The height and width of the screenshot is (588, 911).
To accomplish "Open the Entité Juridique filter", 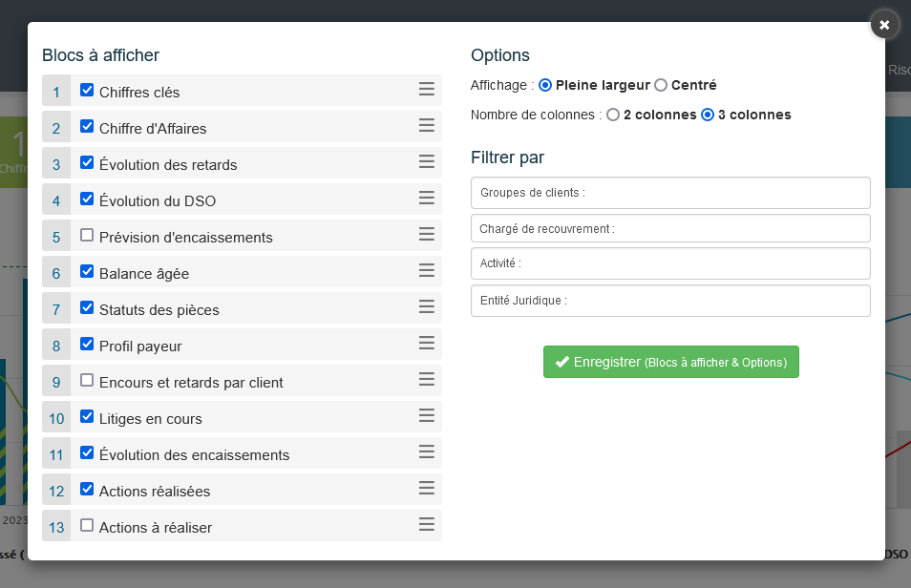I will [670, 300].
